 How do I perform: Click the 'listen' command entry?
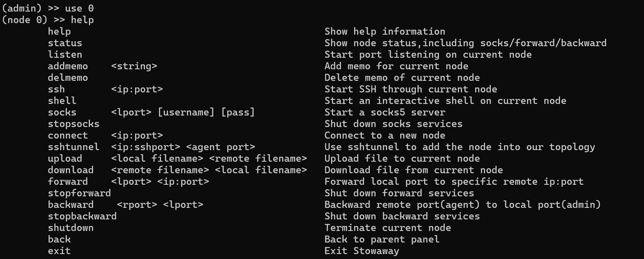coord(65,54)
